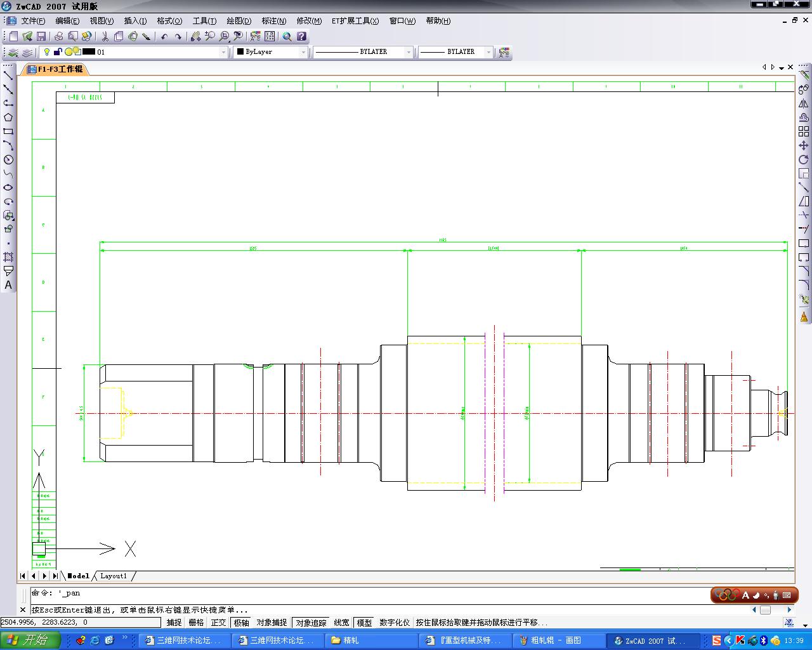Toggle 对象追踪 object tracking in status bar
Image resolution: width=812 pixels, height=650 pixels.
coord(311,623)
